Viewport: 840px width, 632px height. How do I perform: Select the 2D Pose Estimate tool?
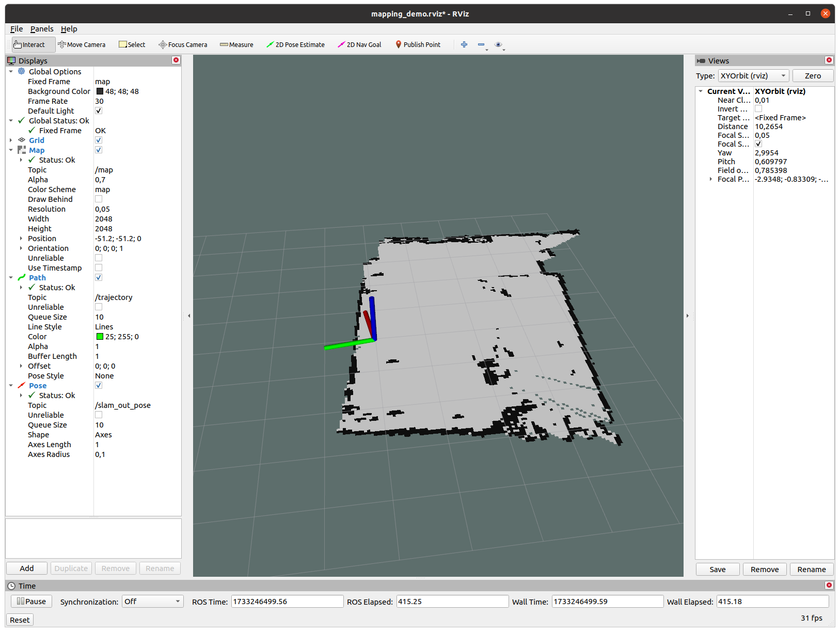[x=295, y=45]
